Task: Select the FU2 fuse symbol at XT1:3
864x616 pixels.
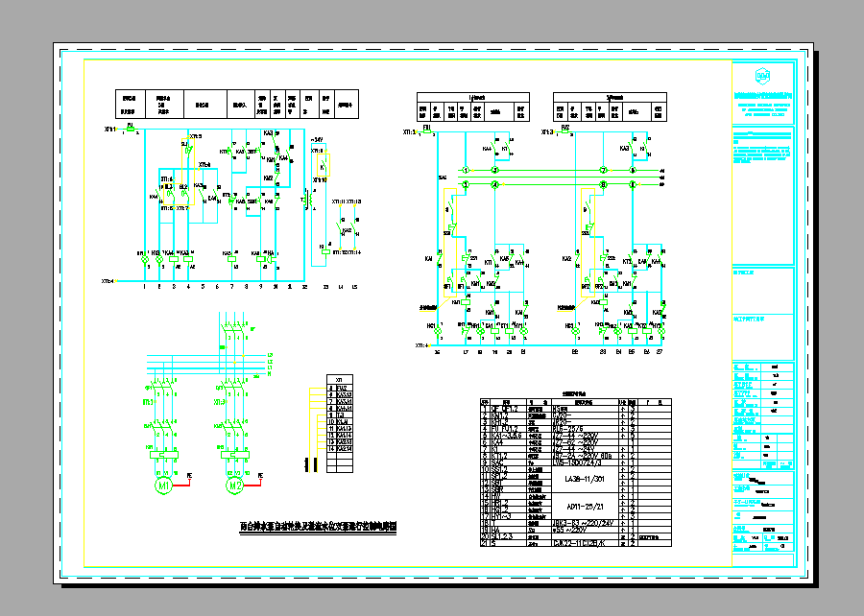Action: tap(565, 132)
